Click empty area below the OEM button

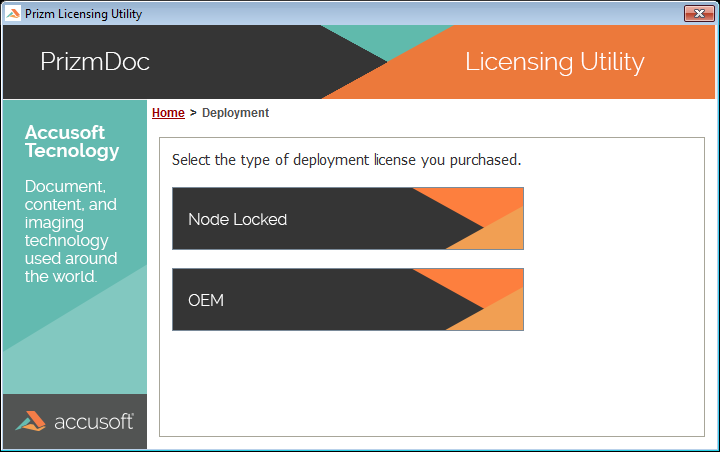click(x=430, y=385)
